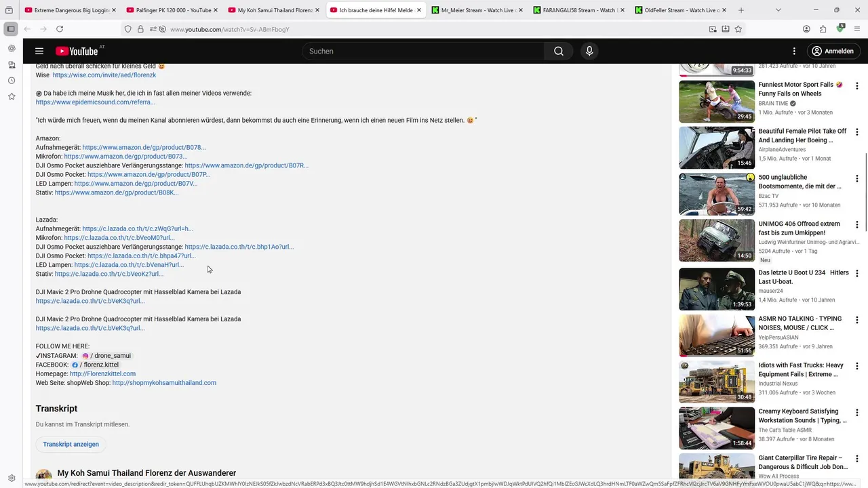Image resolution: width=868 pixels, height=488 pixels.
Task: Open sidebar settings gear at bottom
Action: coord(12,478)
